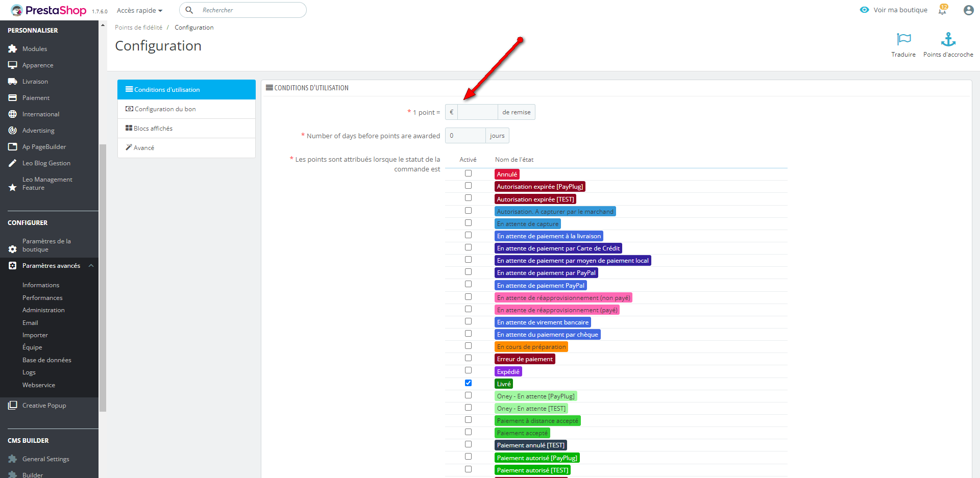Screen dimensions: 980x478
Task: Enable En attente de paiement par PayPal checkbox
Action: click(468, 272)
